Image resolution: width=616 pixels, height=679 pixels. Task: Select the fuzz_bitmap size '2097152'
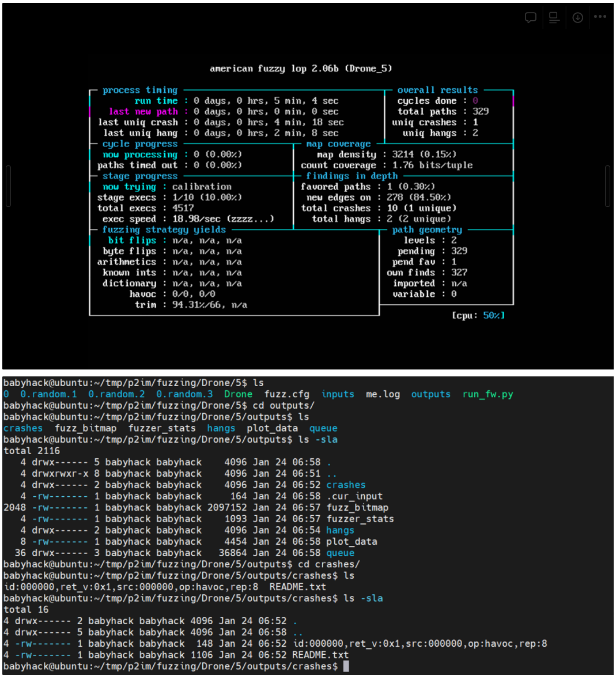pos(227,507)
